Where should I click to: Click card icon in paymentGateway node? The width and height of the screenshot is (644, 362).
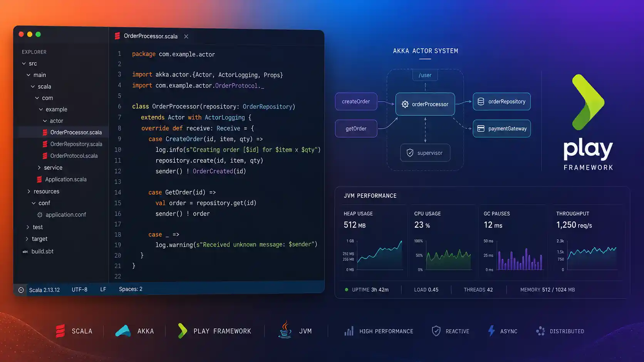pyautogui.click(x=481, y=128)
